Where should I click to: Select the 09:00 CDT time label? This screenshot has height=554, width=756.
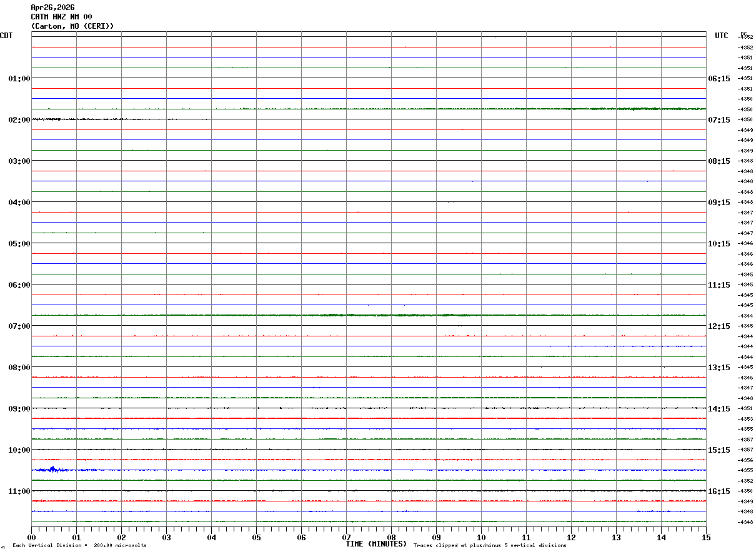click(x=19, y=408)
